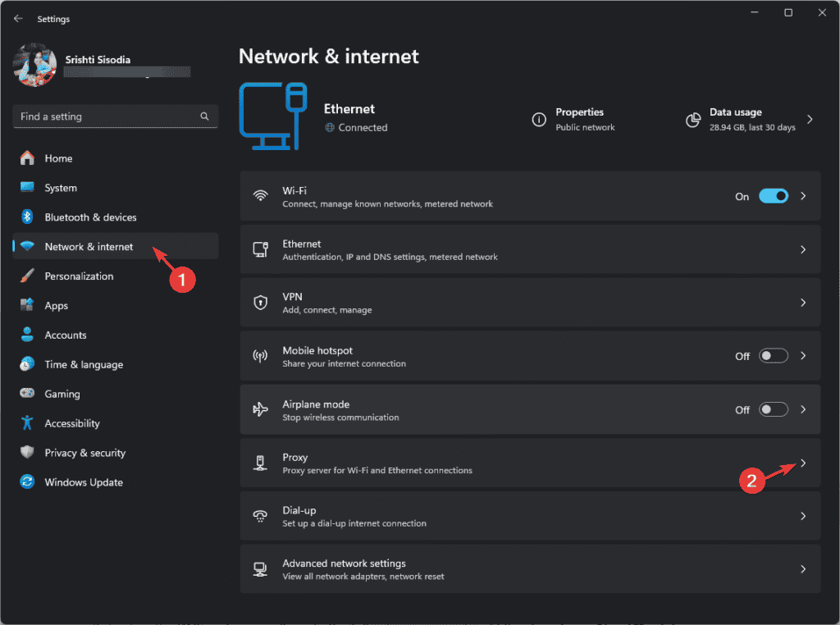Switch on Airplane mode toggle
Screen dimensions: 840x625
[773, 409]
